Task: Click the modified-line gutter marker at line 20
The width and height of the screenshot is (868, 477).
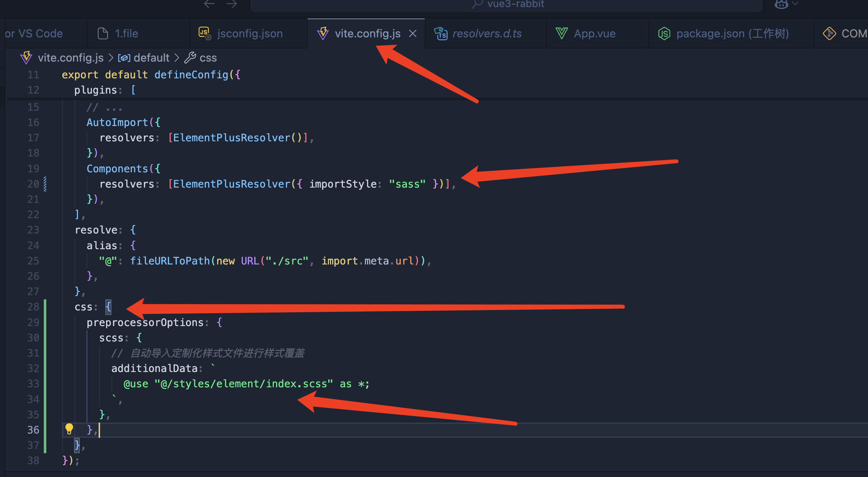Action: click(45, 184)
